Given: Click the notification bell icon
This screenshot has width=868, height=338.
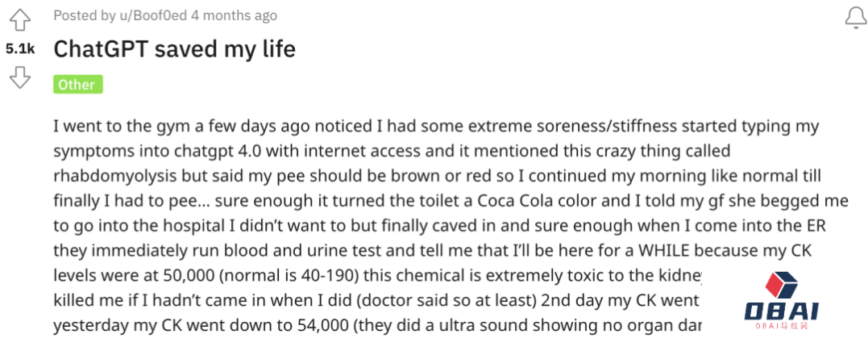Looking at the screenshot, I should point(856,18).
